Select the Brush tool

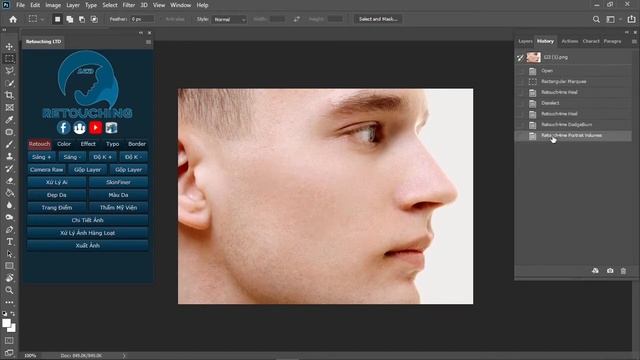pyautogui.click(x=9, y=144)
